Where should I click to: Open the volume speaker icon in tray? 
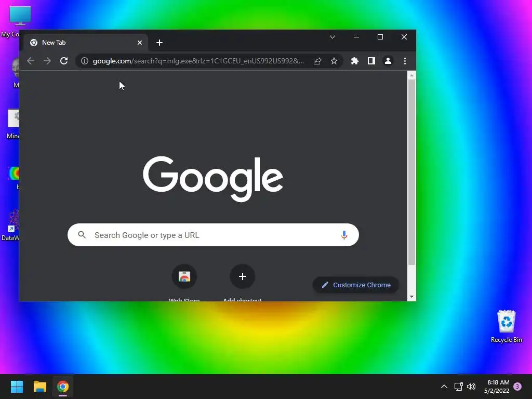click(x=471, y=387)
